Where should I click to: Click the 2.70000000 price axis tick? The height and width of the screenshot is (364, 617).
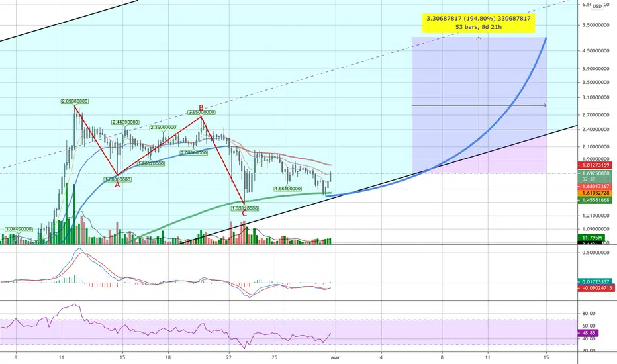tap(596, 115)
